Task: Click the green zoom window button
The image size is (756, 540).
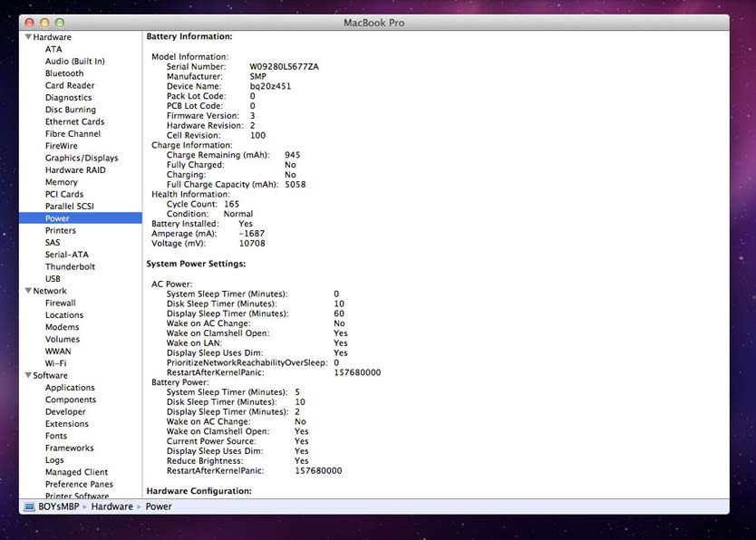Action: [59, 22]
